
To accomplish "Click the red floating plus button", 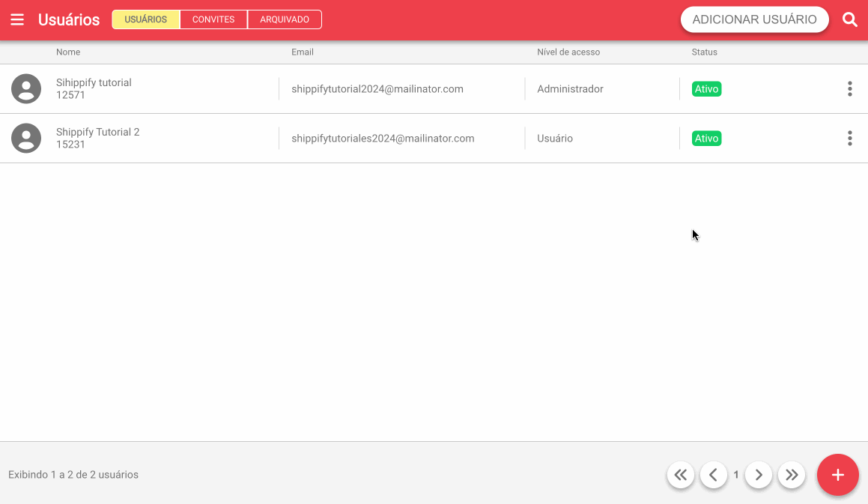I will click(837, 475).
